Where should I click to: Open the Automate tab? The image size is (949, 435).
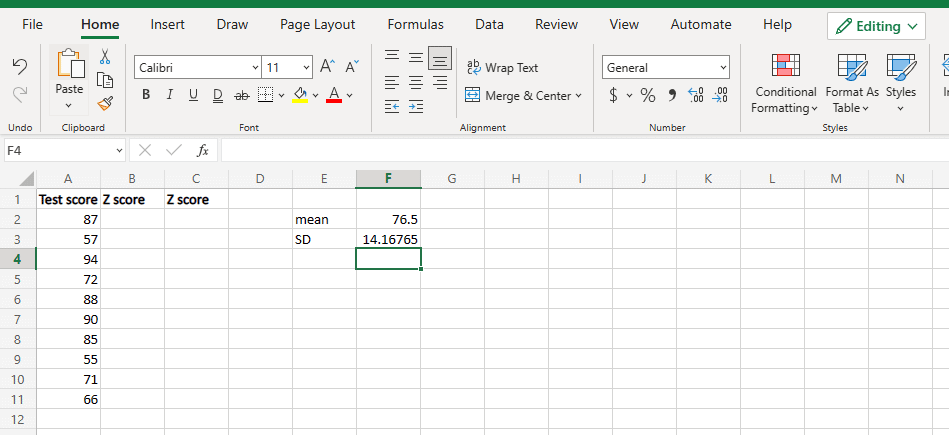701,25
